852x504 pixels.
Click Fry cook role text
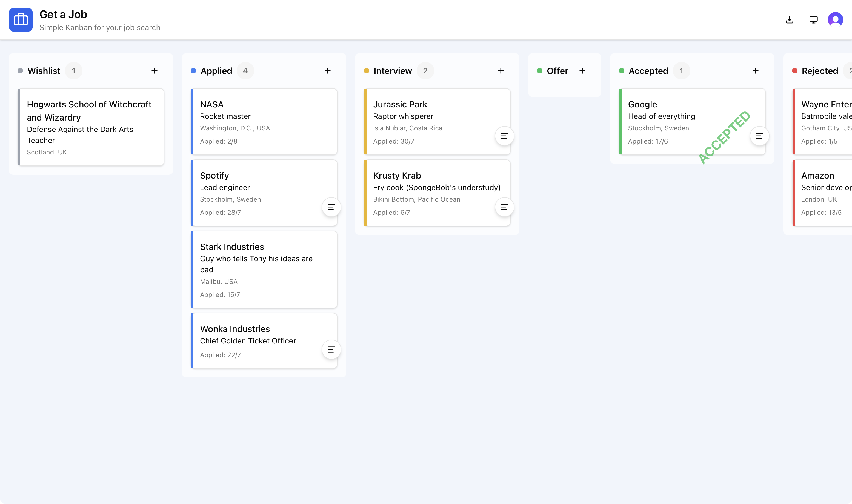tap(437, 187)
